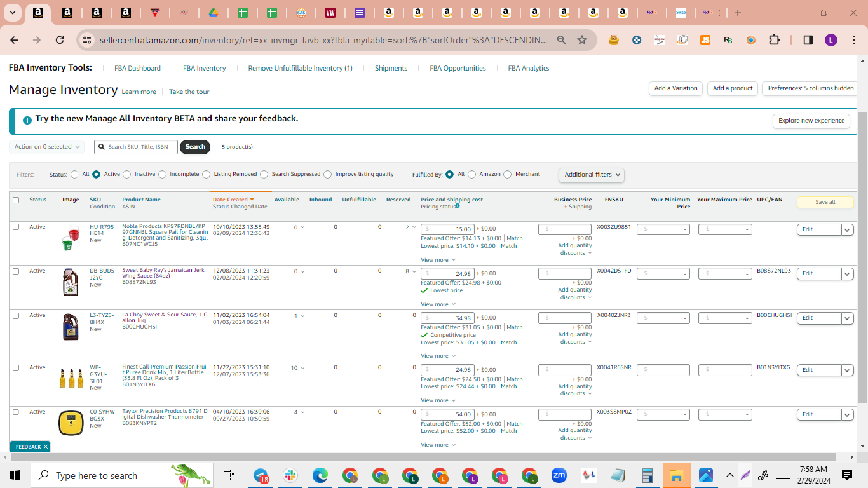Click the Explore new experience button
The image size is (868, 488).
point(811,121)
